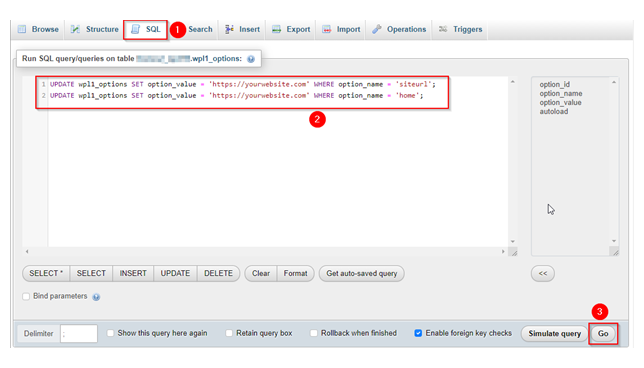Click the query editor resize handle
The height and width of the screenshot is (368, 644).
point(513,252)
